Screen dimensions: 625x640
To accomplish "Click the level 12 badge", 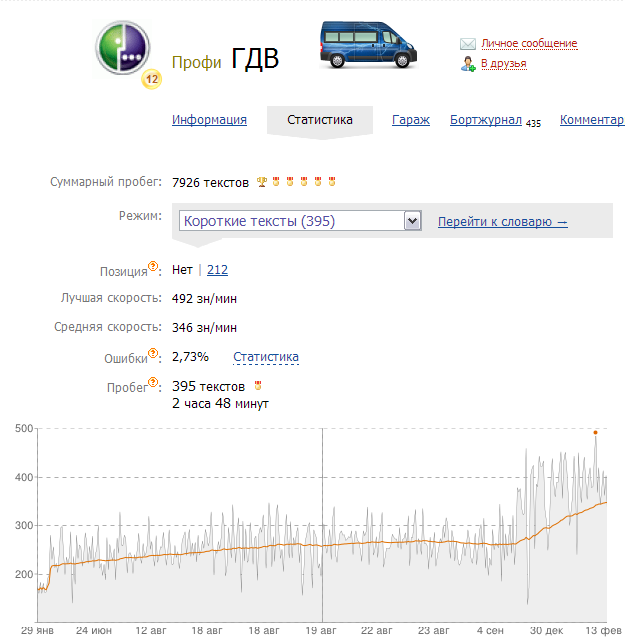I will pos(151,79).
